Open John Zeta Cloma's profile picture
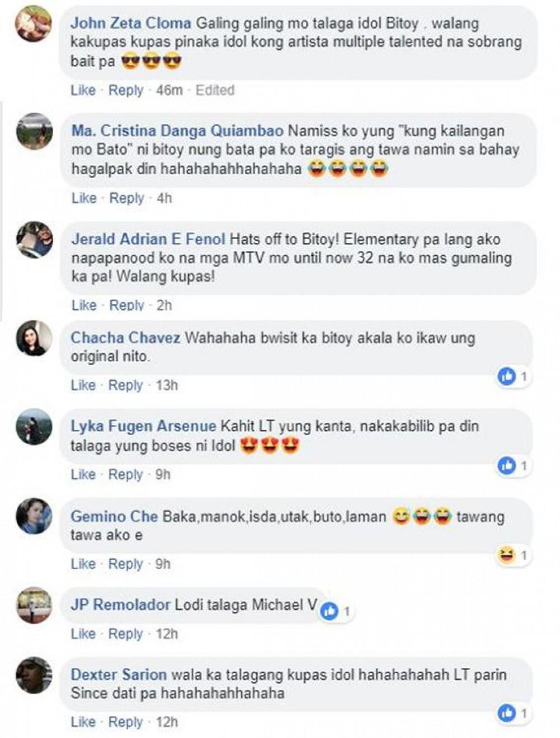 coord(34,24)
